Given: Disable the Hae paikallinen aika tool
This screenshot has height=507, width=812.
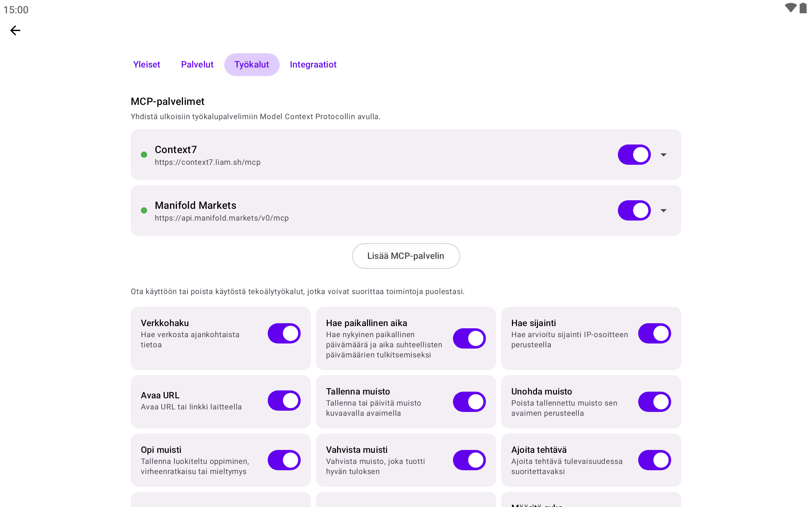Looking at the screenshot, I should [469, 338].
